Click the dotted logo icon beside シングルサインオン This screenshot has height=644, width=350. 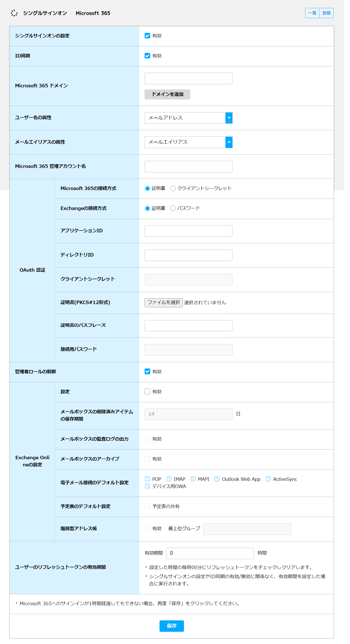click(x=14, y=13)
